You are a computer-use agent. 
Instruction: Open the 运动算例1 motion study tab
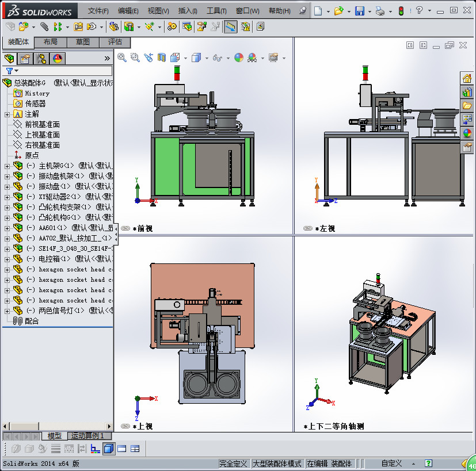tap(89, 436)
